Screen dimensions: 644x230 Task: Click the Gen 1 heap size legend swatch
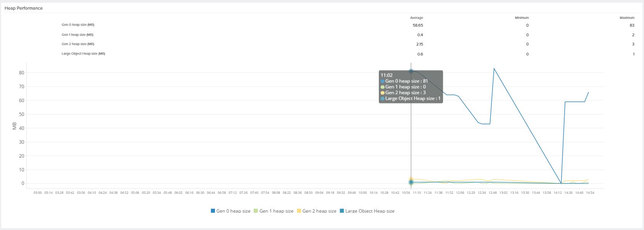[256, 211]
